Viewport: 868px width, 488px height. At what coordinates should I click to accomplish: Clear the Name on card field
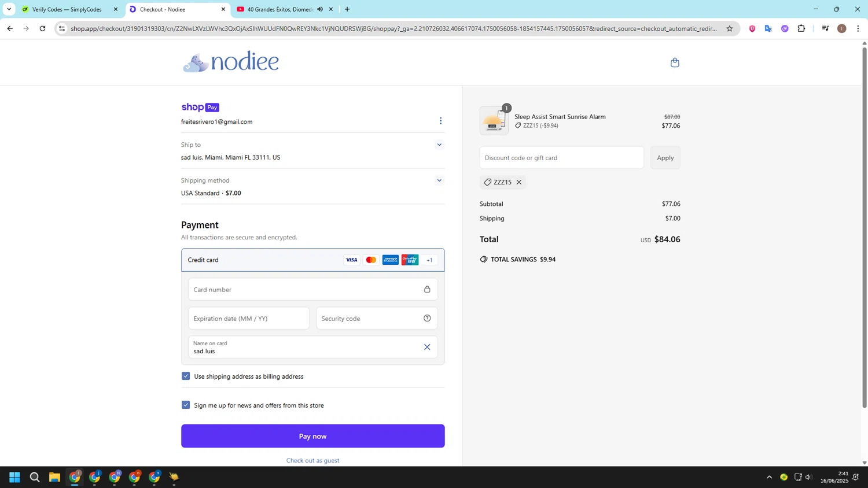pyautogui.click(x=427, y=347)
